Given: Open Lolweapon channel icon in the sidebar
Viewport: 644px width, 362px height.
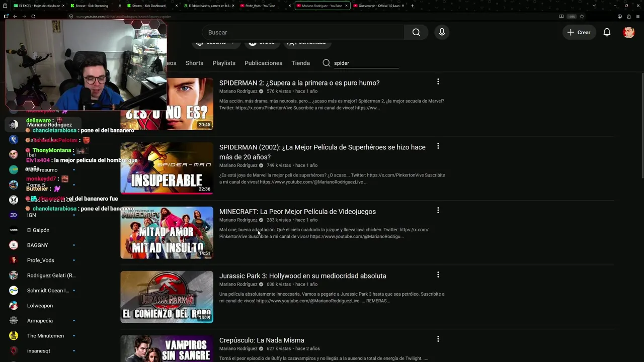Looking at the screenshot, I should click(x=14, y=306).
